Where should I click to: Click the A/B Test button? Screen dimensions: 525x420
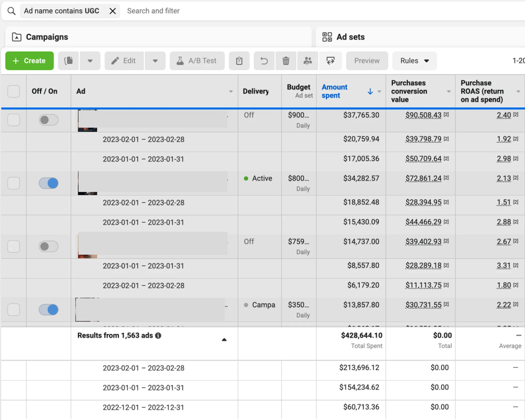[197, 61]
